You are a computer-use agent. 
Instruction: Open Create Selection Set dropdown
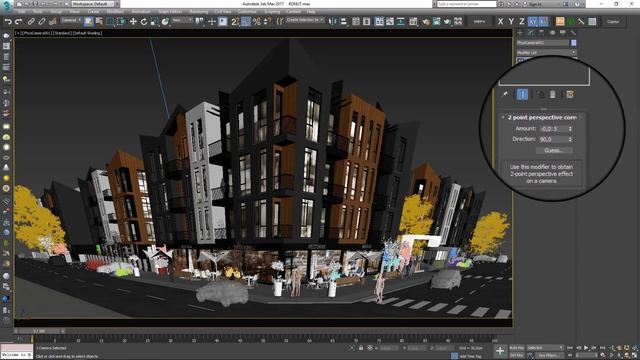(304, 20)
